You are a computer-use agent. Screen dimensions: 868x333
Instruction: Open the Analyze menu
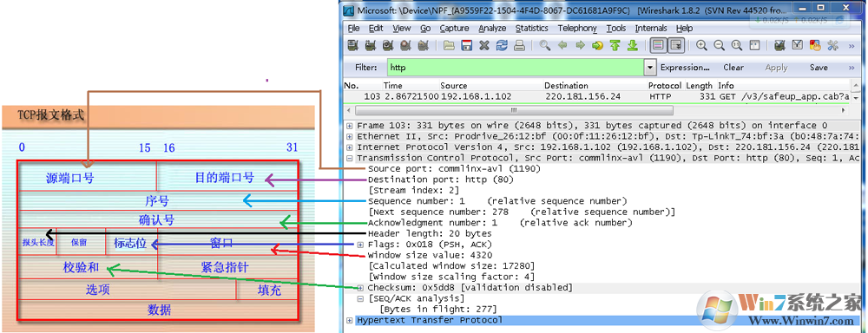(492, 29)
